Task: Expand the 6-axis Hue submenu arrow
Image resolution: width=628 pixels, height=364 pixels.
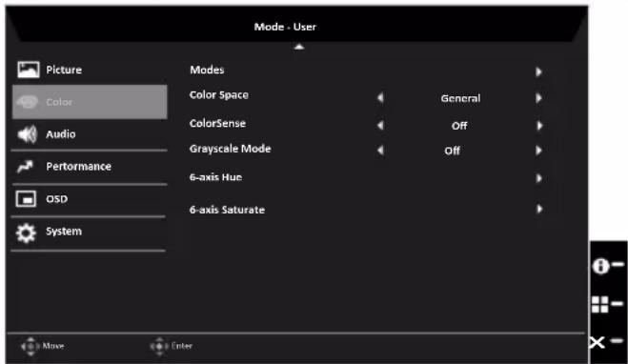Action: (539, 178)
